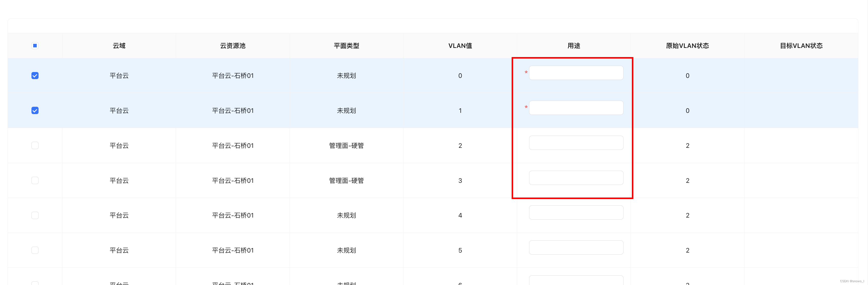Click the 原始VLAN状态 column header
Screen dimensions: 868x285
coord(687,45)
